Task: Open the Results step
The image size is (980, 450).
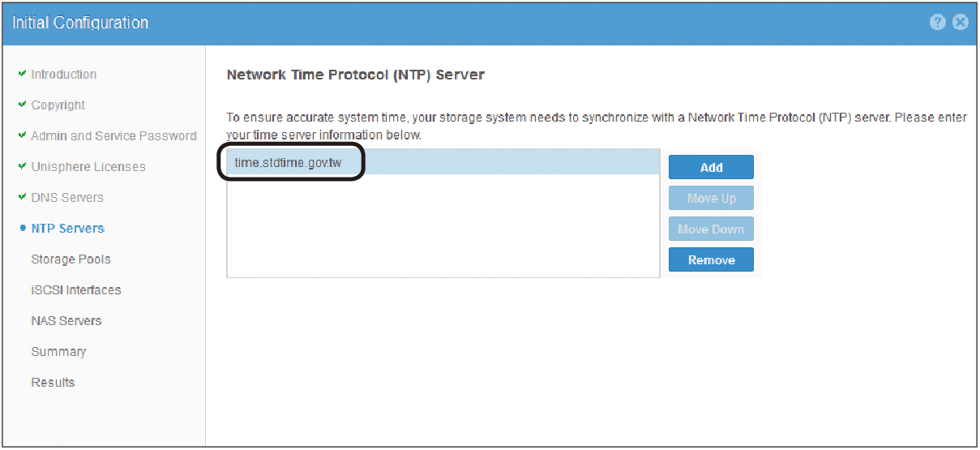Action: click(53, 383)
